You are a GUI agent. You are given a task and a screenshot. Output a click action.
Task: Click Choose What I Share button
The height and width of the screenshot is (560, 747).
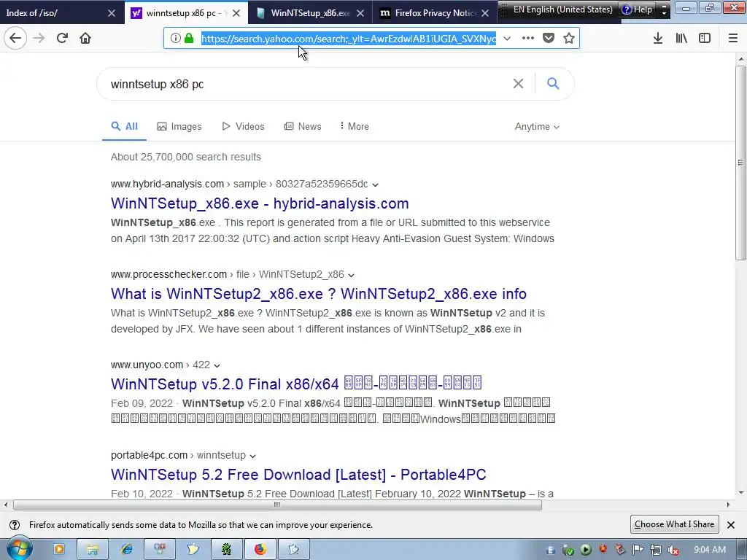[674, 524]
